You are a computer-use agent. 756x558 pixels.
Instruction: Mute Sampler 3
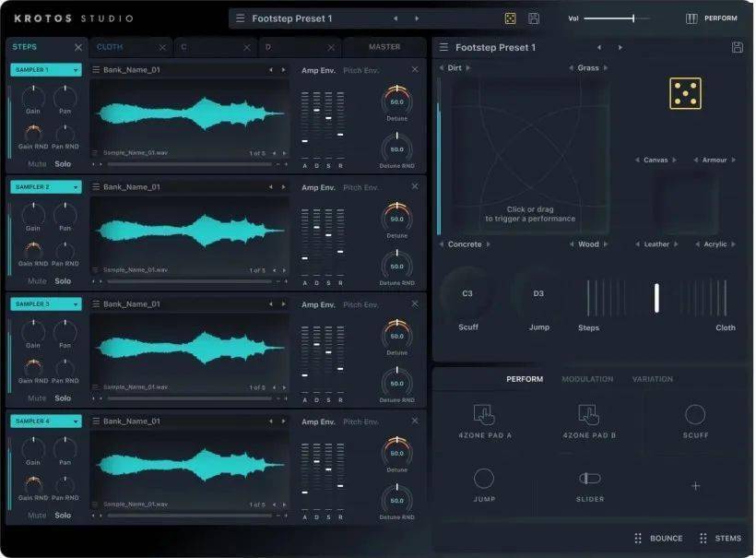(37, 398)
